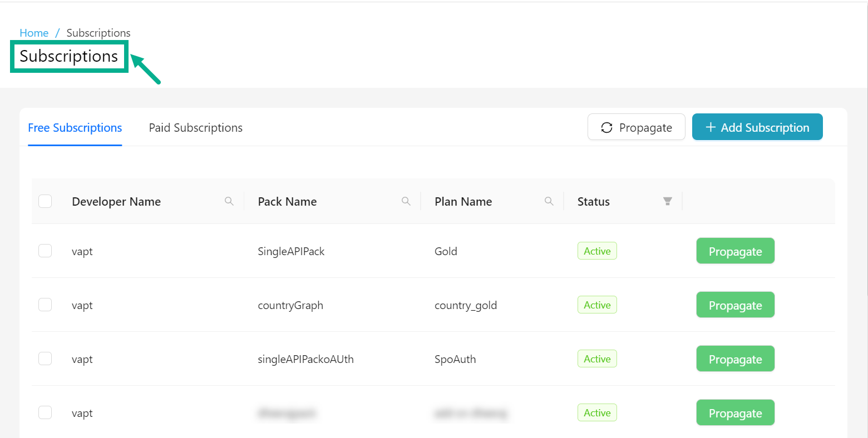Open Add Subscription
The width and height of the screenshot is (868, 438).
coord(757,127)
